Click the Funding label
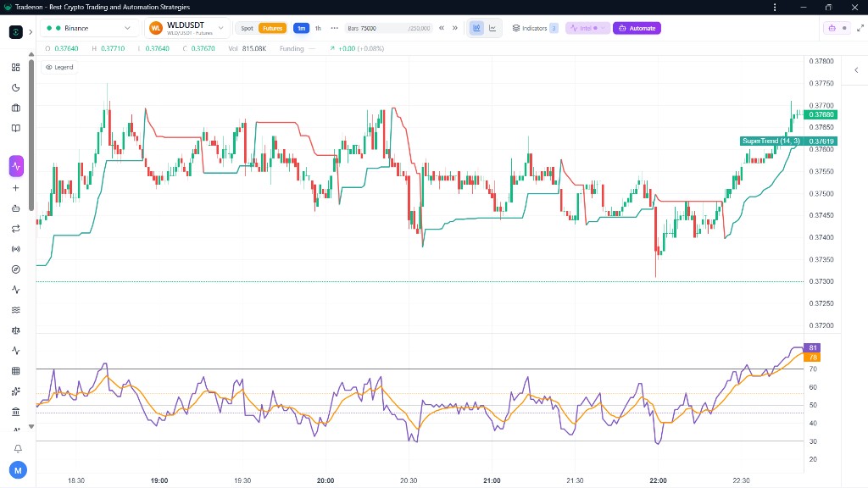 pyautogui.click(x=292, y=48)
